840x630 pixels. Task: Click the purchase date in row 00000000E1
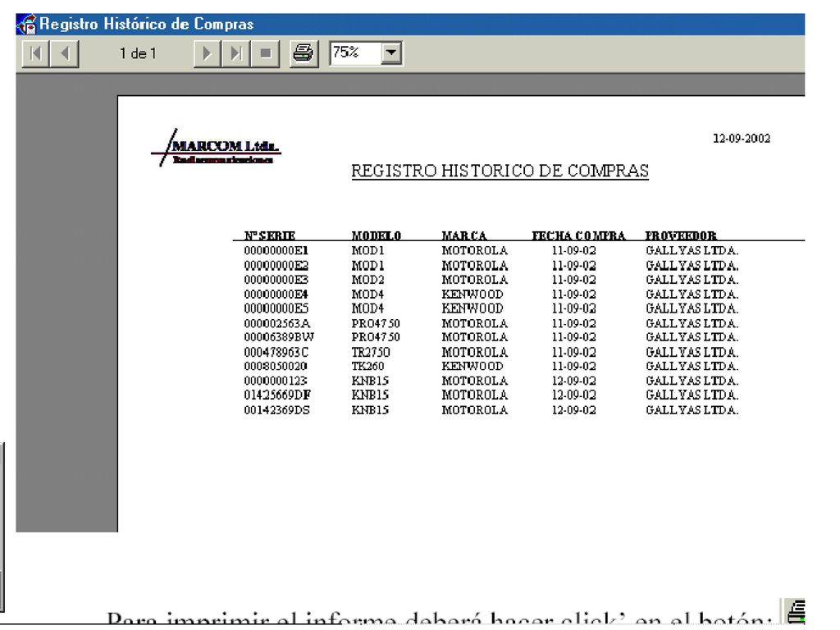(x=573, y=251)
